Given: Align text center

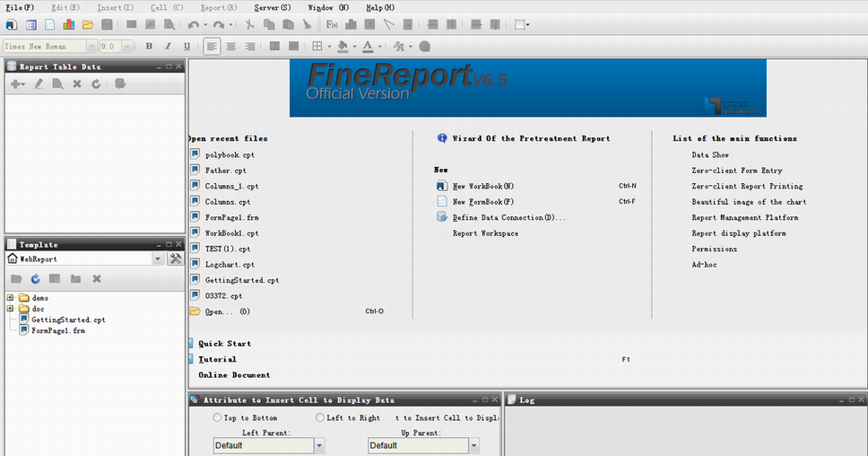Looking at the screenshot, I should coord(230,47).
